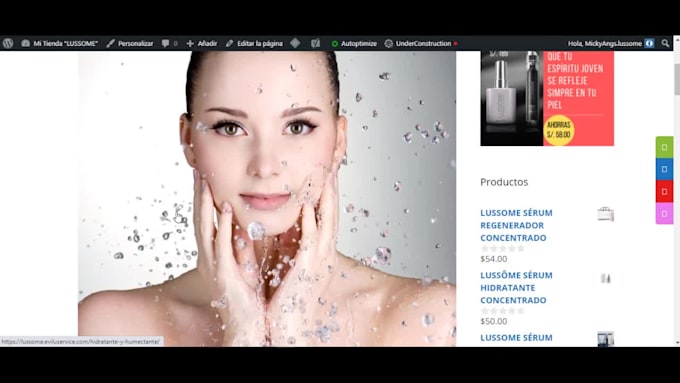Click the Editar la página pencil icon
The height and width of the screenshot is (383, 680).
229,43
